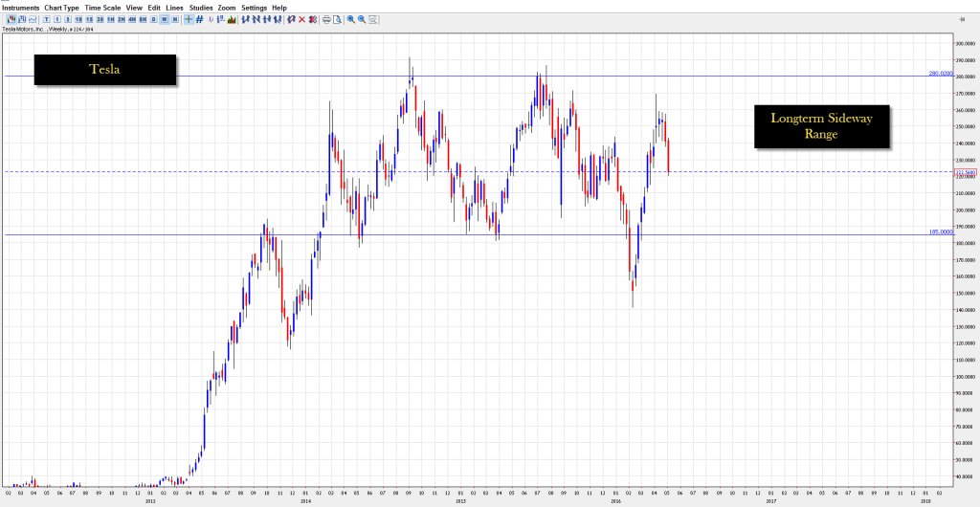The height and width of the screenshot is (507, 980).
Task: Toggle the chart grid (#) icon
Action: tap(199, 19)
